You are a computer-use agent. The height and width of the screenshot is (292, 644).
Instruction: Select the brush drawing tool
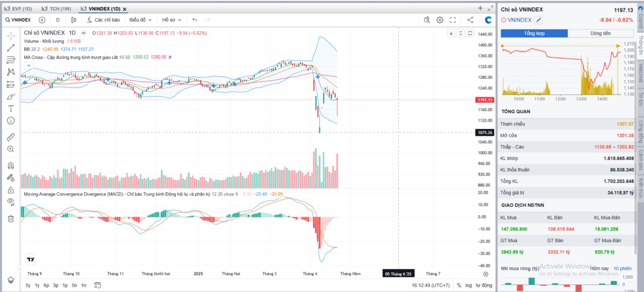(10, 97)
